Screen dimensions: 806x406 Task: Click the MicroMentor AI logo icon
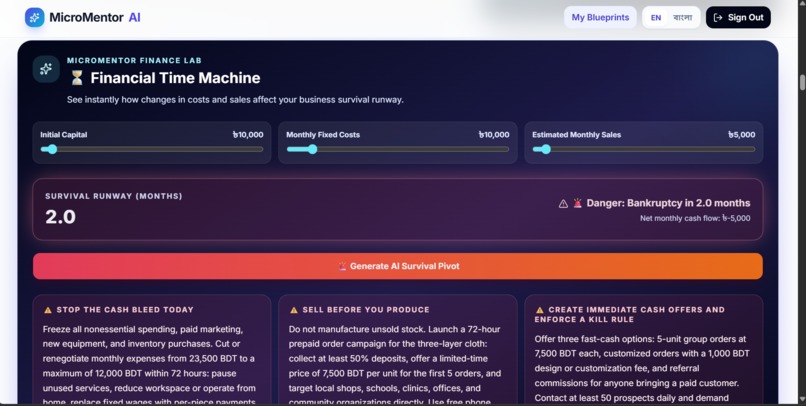34,17
